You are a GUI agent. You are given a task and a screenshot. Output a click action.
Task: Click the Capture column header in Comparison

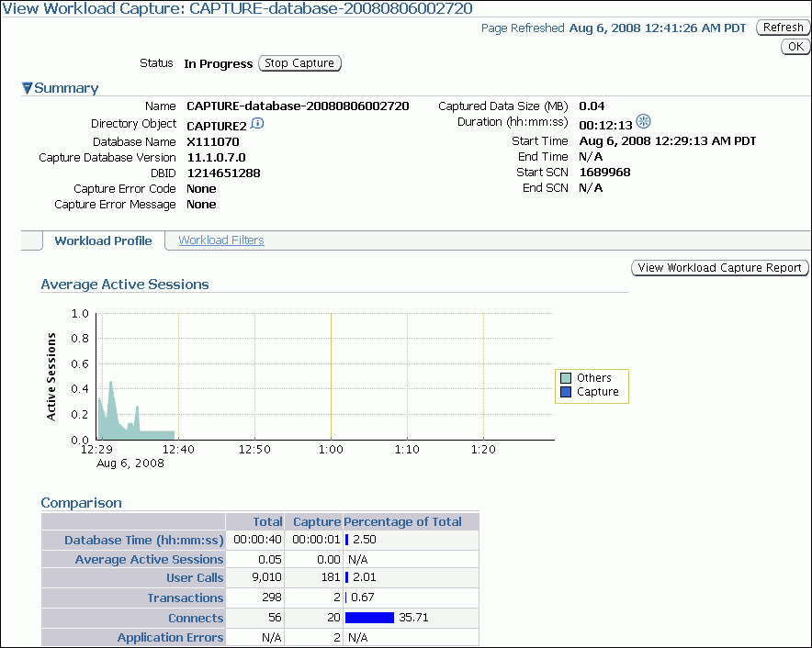tap(317, 521)
